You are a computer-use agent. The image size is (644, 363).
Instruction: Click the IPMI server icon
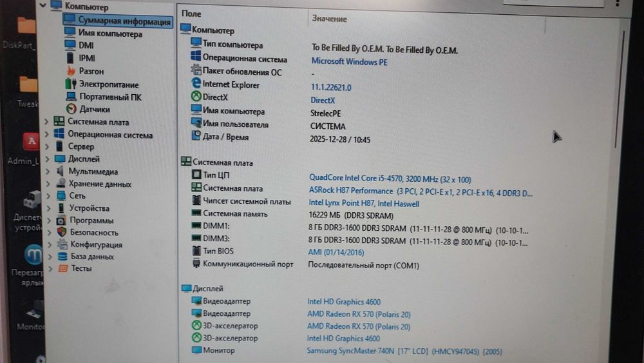tap(70, 57)
